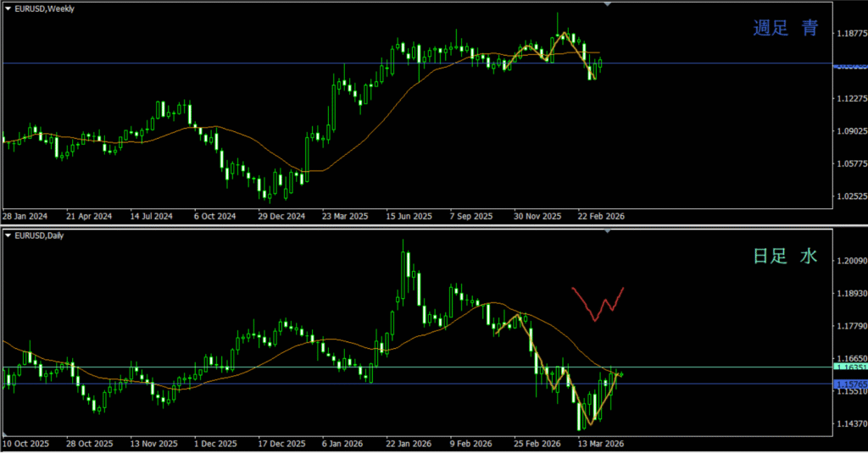Select the 週足 青 text label
The width and height of the screenshot is (868, 453).
(x=786, y=28)
